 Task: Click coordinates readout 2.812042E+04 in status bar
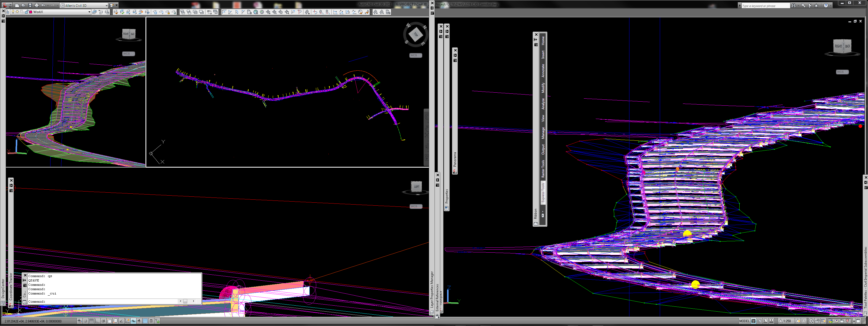pyautogui.click(x=33, y=321)
